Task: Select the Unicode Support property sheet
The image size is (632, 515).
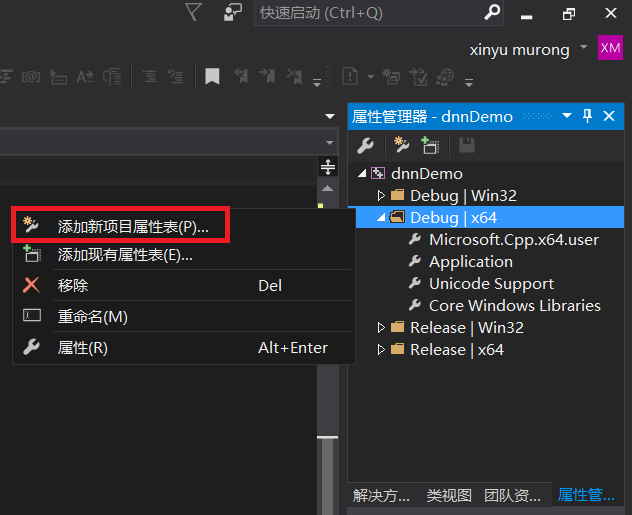Action: click(491, 284)
